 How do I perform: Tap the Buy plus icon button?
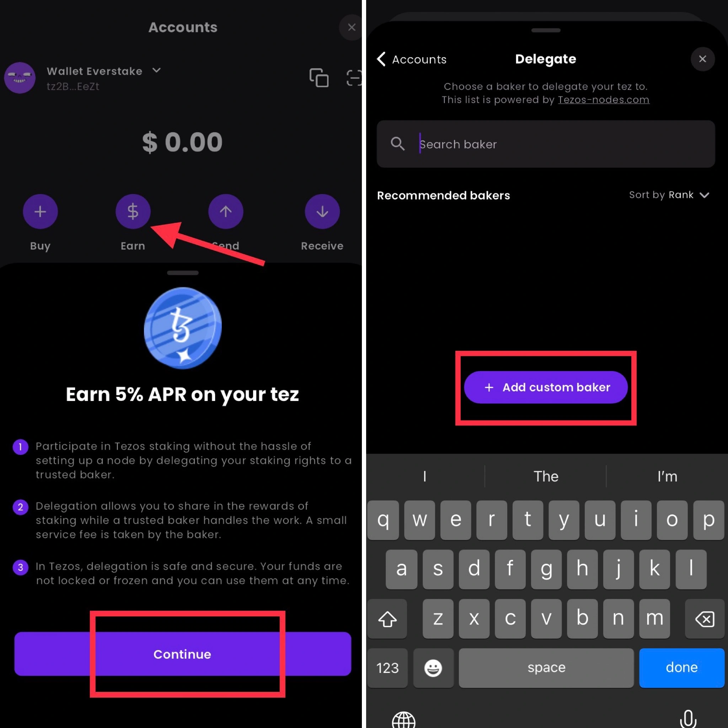(x=40, y=212)
